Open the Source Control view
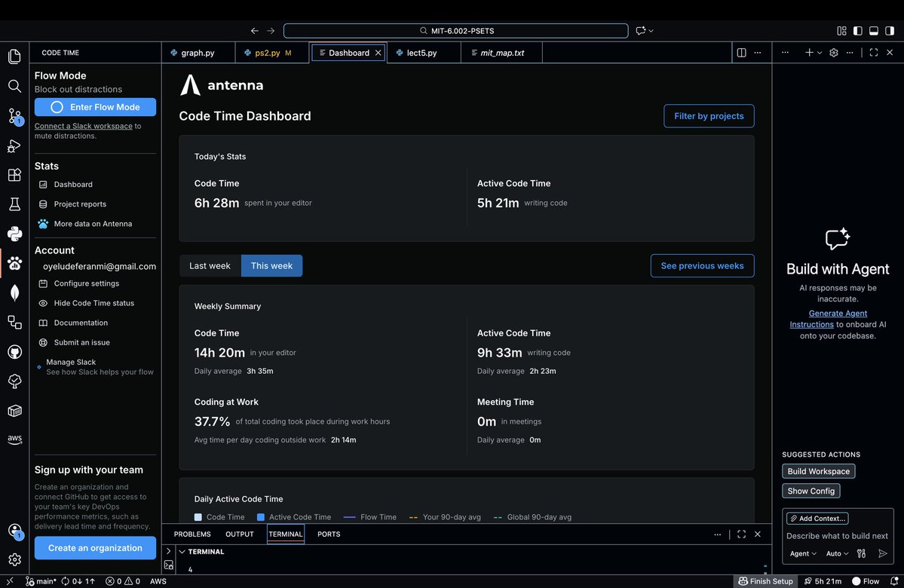 (x=14, y=116)
